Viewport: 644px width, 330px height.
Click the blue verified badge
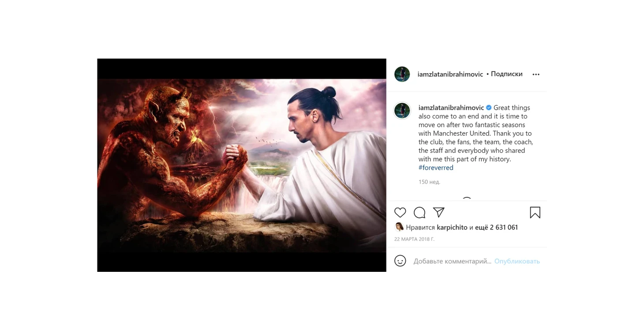pos(489,108)
